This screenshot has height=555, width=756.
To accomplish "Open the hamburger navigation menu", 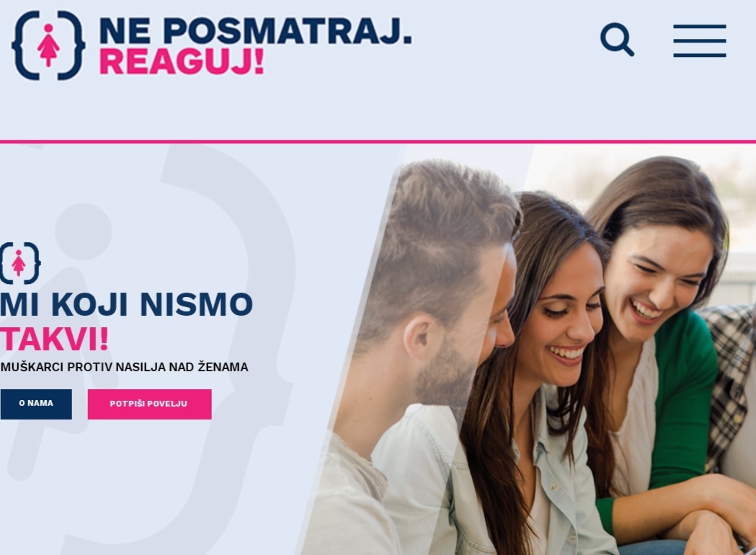I will (700, 40).
